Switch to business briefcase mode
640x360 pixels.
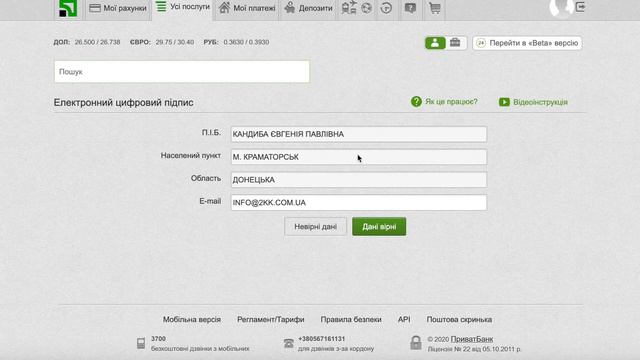coord(455,42)
